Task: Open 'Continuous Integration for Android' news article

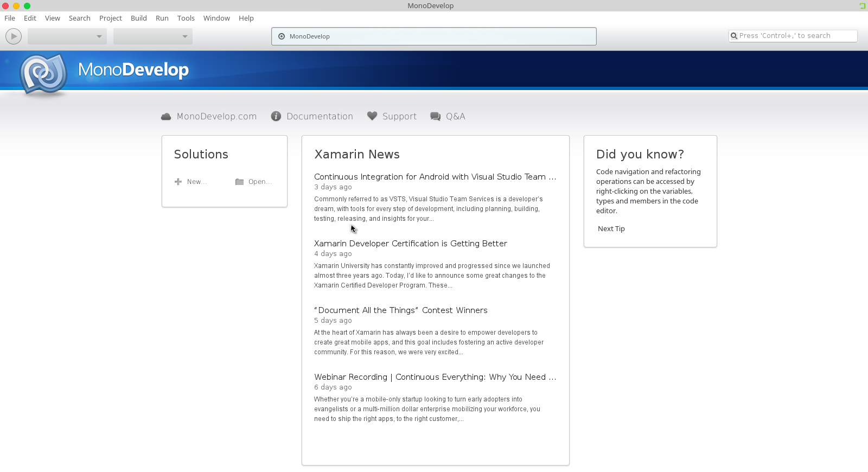Action: click(435, 177)
